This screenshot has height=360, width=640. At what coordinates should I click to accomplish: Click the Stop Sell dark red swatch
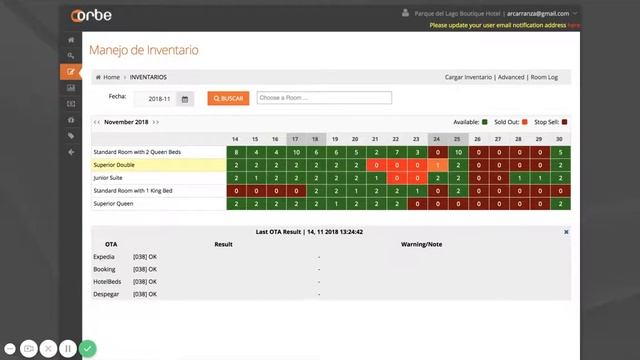(x=564, y=122)
